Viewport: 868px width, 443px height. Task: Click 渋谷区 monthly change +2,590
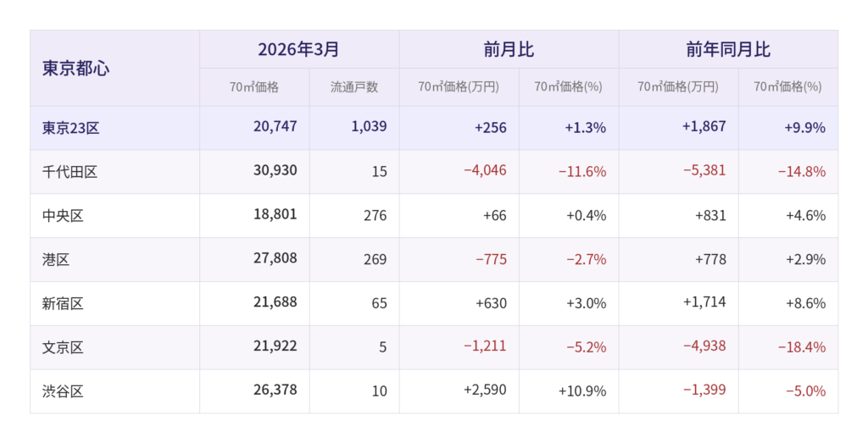pyautogui.click(x=485, y=390)
